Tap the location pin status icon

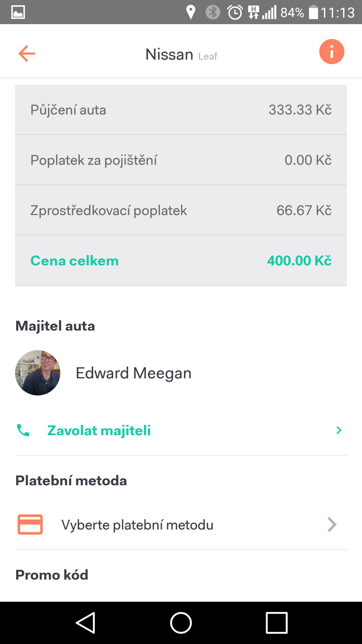coord(191,12)
